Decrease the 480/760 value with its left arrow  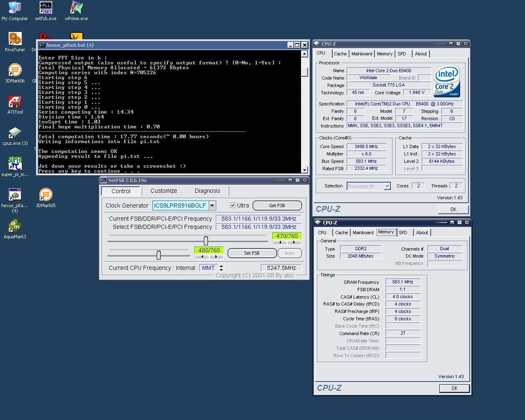(202, 256)
